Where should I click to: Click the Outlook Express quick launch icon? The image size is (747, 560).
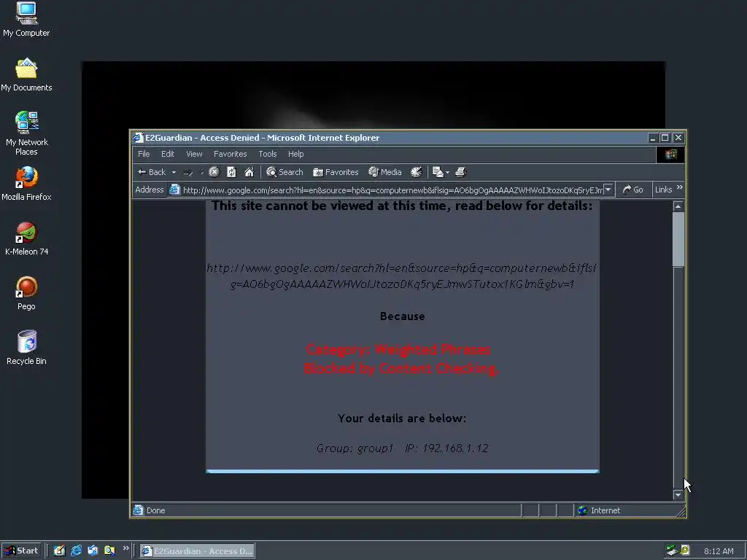(93, 551)
